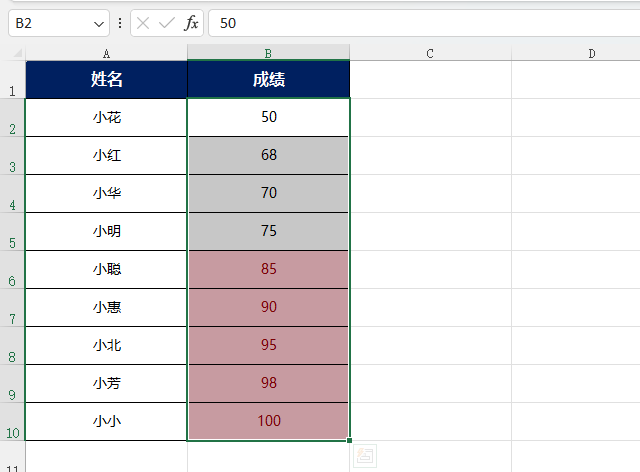Select column A header
Viewport: 640px width, 472px height.
[x=106, y=53]
